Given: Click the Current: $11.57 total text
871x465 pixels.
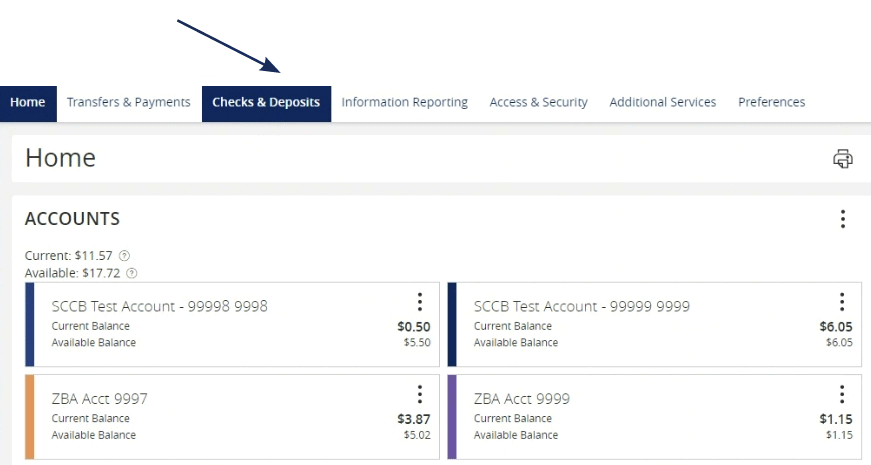Looking at the screenshot, I should [68, 256].
